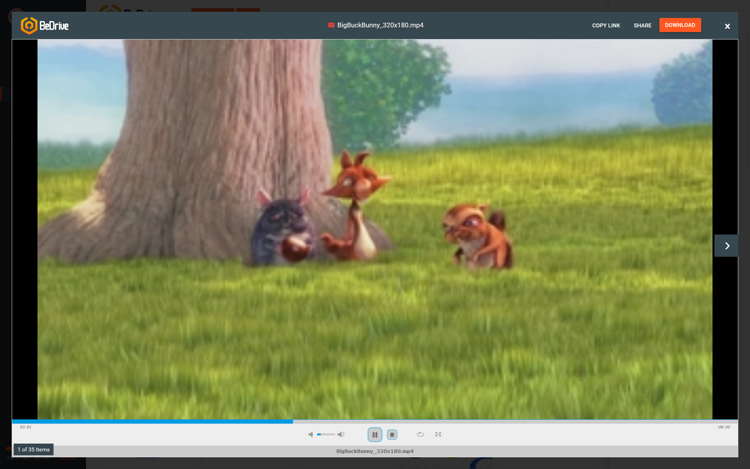
Task: Click the elapsed time label
Action: pos(25,427)
